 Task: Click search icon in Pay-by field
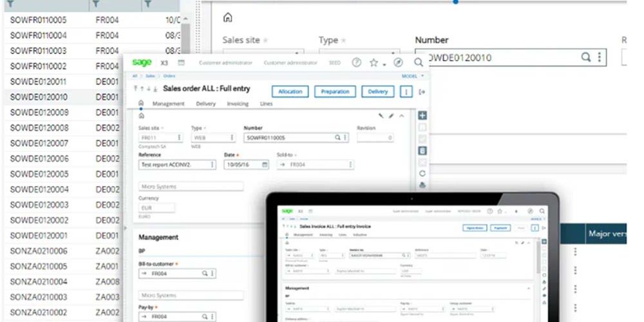[205, 317]
